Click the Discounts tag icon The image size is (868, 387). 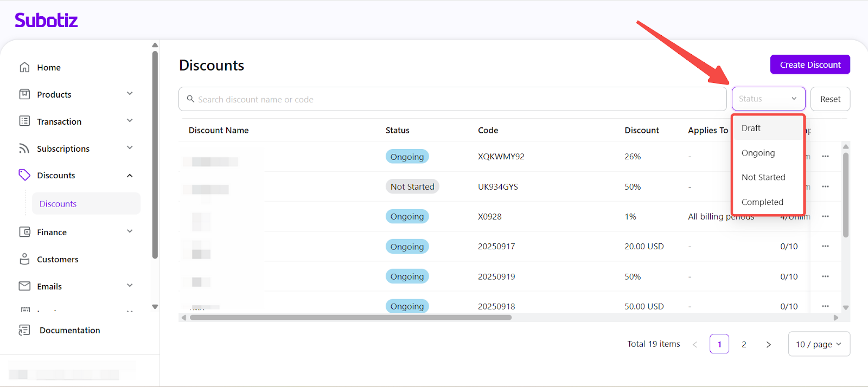click(x=24, y=175)
